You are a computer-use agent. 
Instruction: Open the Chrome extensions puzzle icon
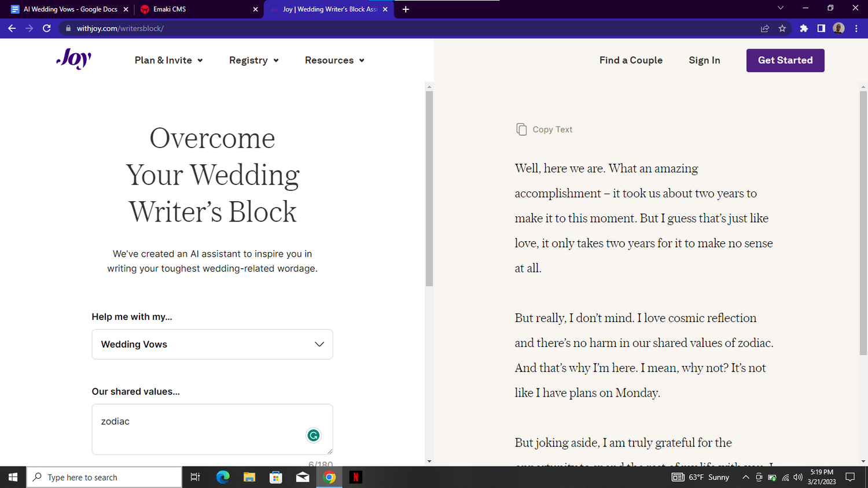point(804,28)
